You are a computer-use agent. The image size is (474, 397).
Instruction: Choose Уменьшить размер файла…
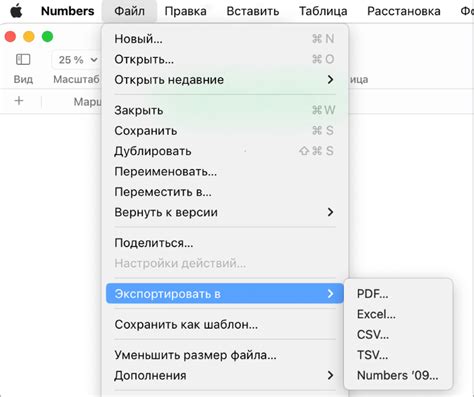point(225,355)
